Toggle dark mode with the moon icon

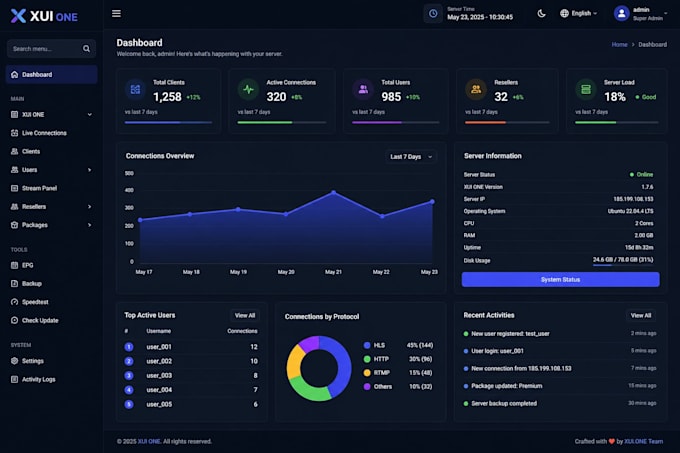point(541,13)
